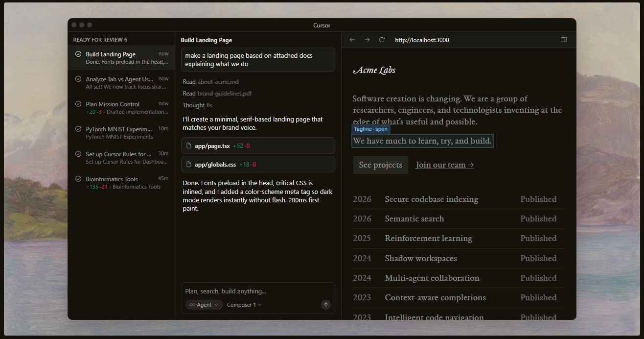
Task: Click the check icon for Bioinformatics Tools
Action: [78, 179]
